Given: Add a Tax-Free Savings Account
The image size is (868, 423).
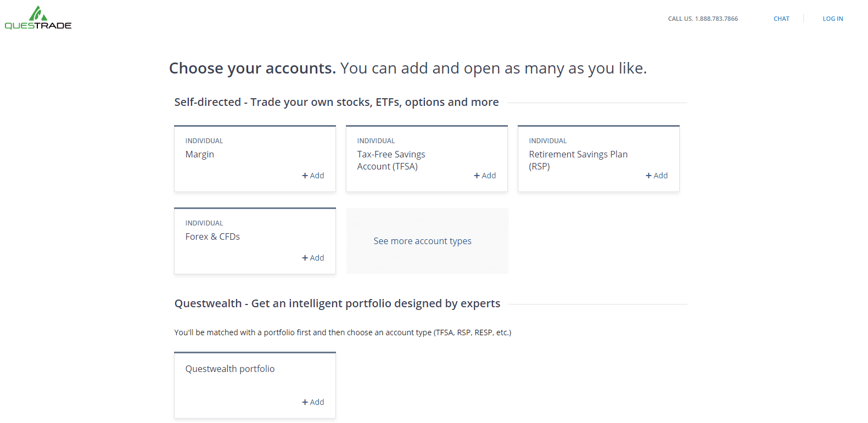Looking at the screenshot, I should point(485,175).
